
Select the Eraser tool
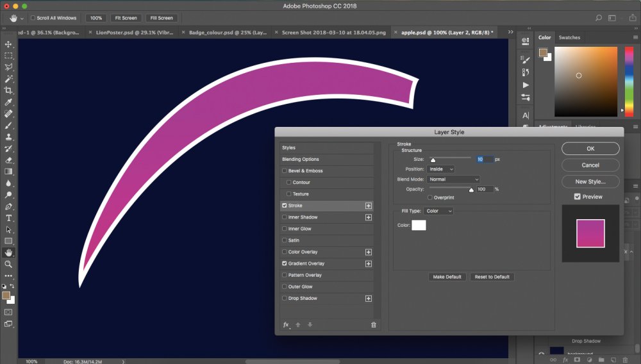[8, 160]
